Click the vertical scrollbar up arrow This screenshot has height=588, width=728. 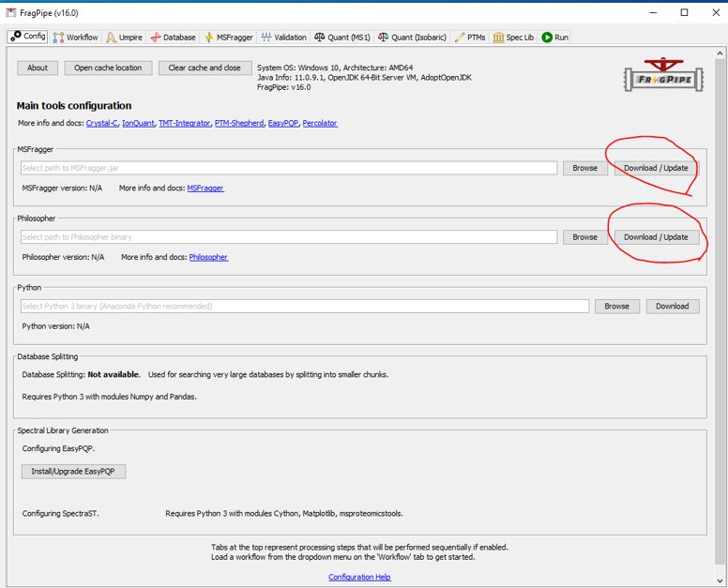pos(720,53)
